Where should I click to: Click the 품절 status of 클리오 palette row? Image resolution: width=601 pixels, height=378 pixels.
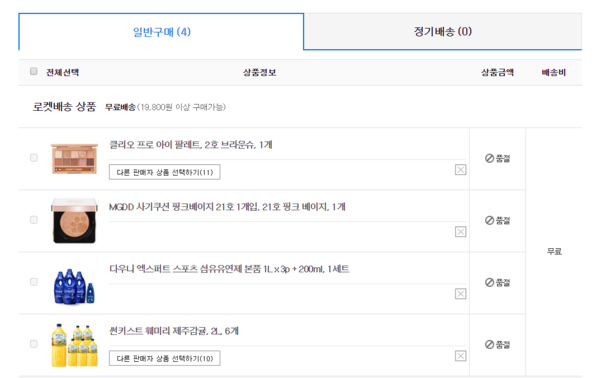point(498,158)
